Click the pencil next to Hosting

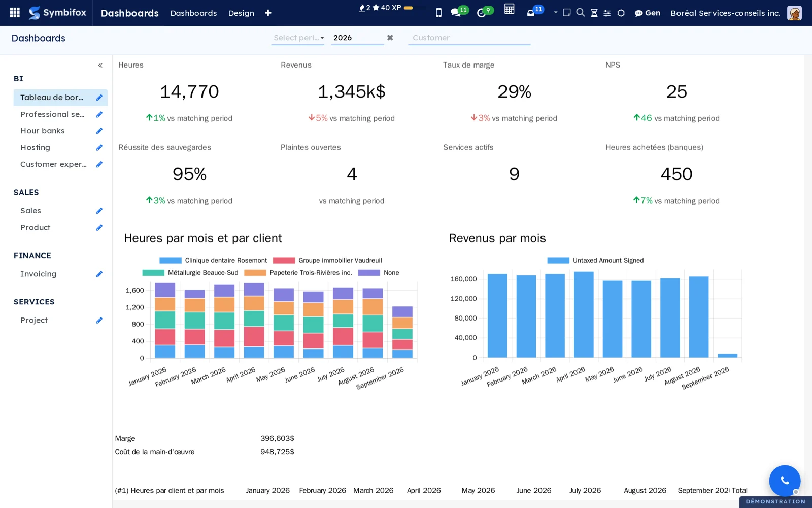click(99, 147)
